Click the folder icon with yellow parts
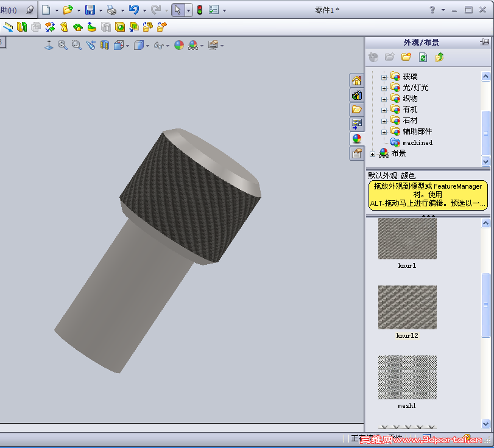This screenshot has height=448, width=494. click(148, 27)
